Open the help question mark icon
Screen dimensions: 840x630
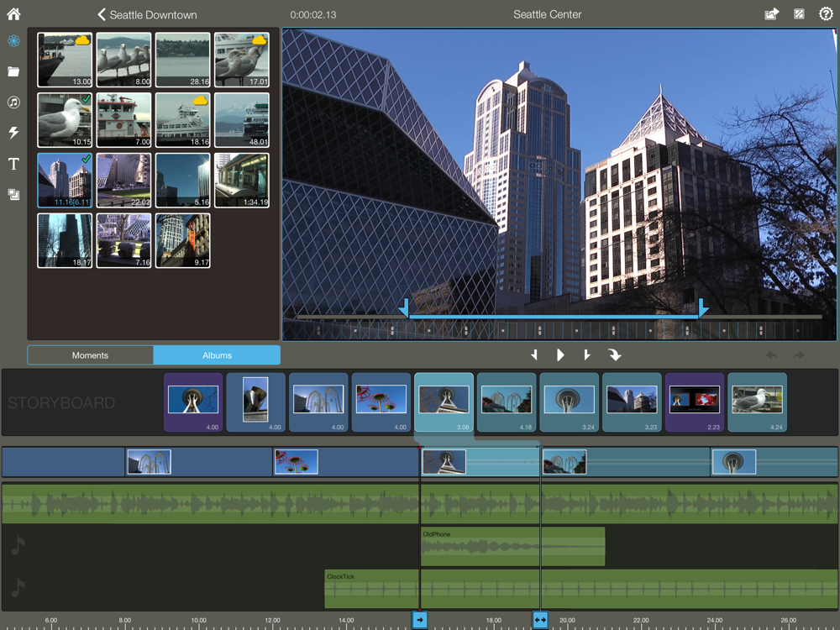click(x=826, y=14)
